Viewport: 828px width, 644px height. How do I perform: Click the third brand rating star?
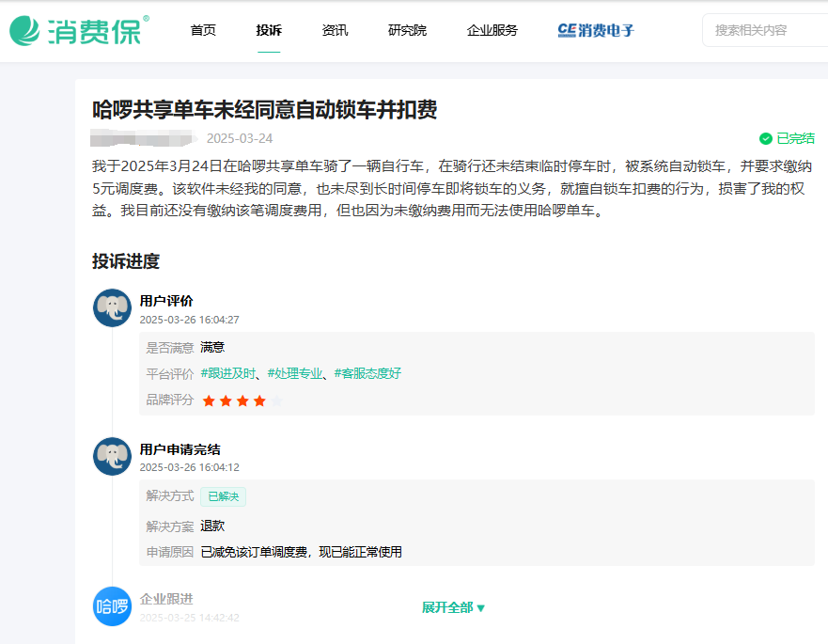coord(242,401)
